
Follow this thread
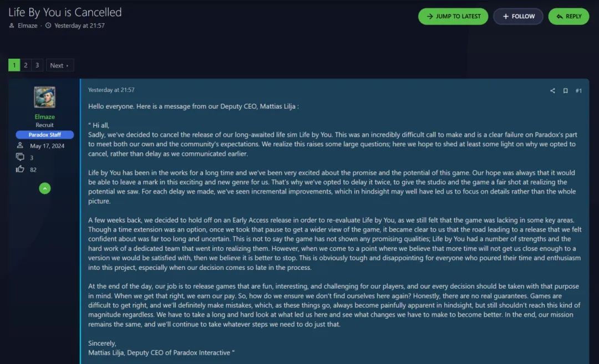518,17
